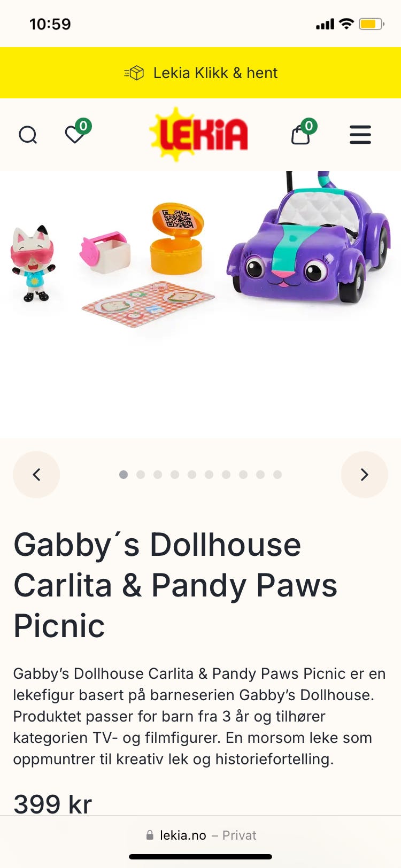Select the last carousel dot

(x=277, y=475)
